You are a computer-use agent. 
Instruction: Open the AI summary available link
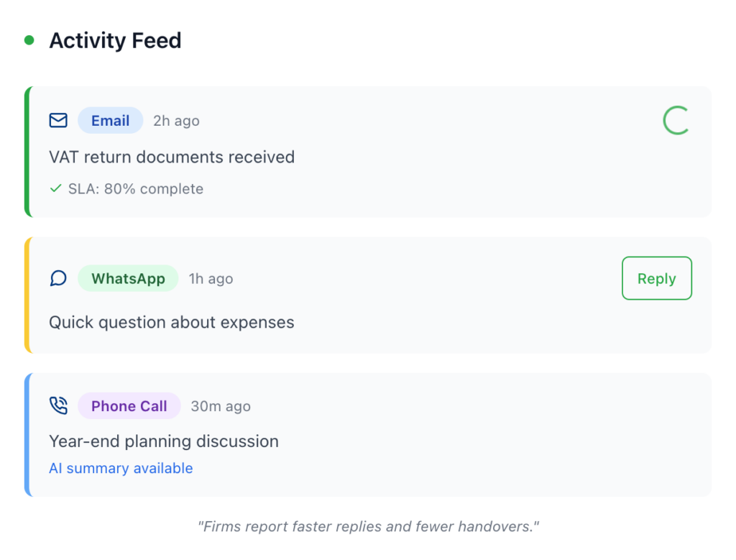(x=121, y=469)
